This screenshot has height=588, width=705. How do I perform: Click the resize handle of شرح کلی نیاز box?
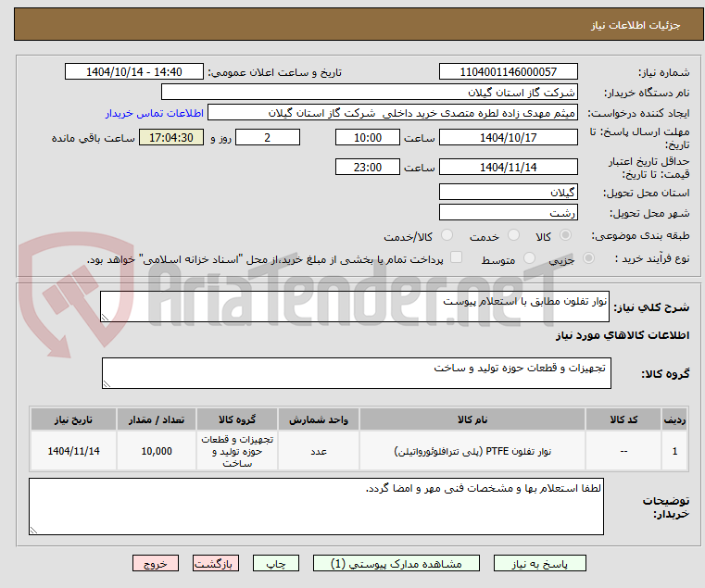[x=105, y=318]
